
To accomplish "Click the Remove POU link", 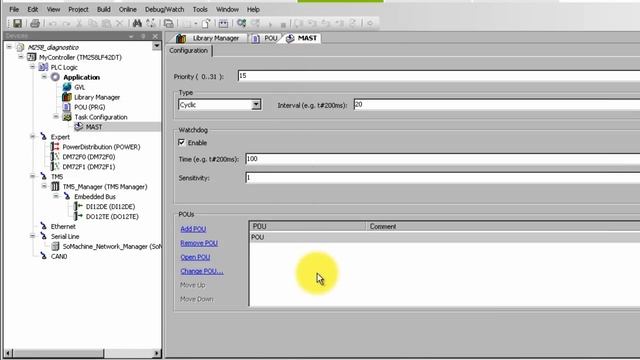I will pos(199,243).
